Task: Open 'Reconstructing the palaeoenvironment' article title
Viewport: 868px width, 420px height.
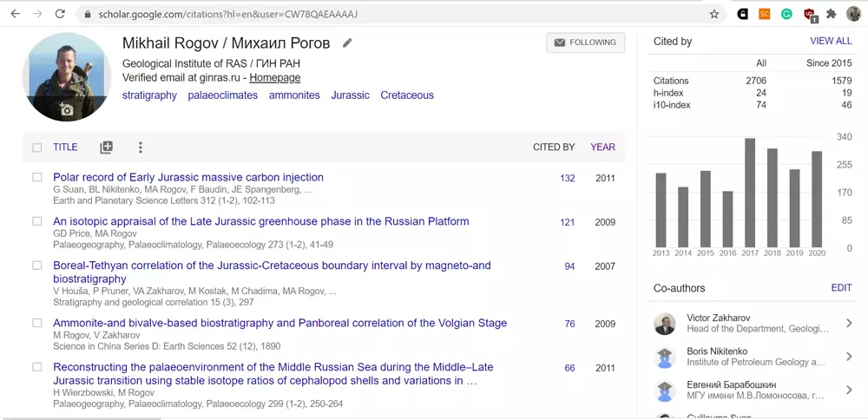Action: pyautogui.click(x=273, y=374)
